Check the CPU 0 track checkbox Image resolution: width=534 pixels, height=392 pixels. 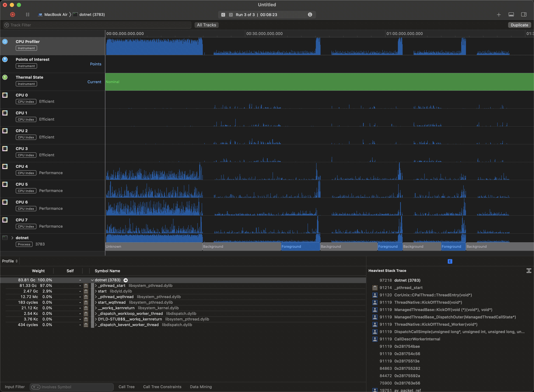(x=5, y=95)
